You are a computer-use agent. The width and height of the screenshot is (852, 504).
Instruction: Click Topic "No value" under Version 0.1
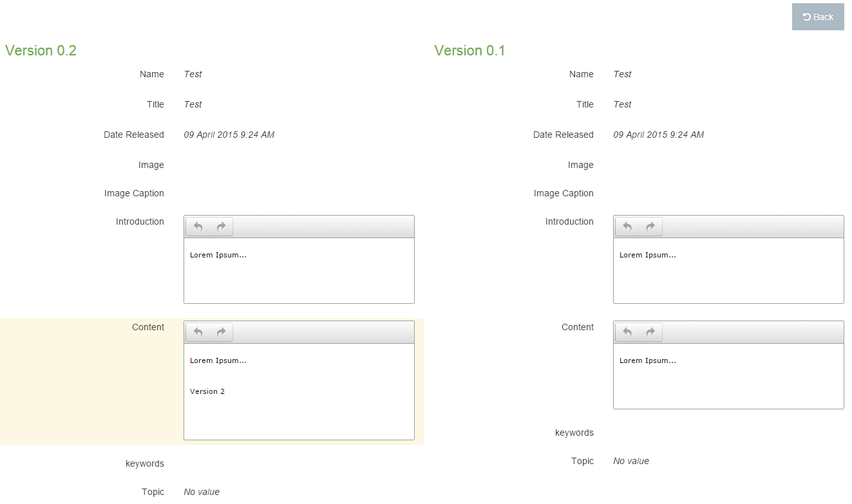tap(630, 461)
